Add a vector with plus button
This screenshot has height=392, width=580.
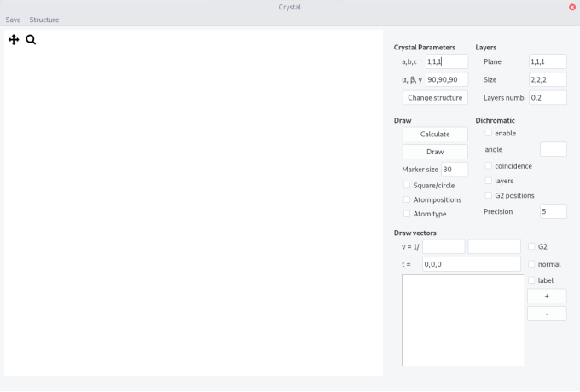pos(547,296)
